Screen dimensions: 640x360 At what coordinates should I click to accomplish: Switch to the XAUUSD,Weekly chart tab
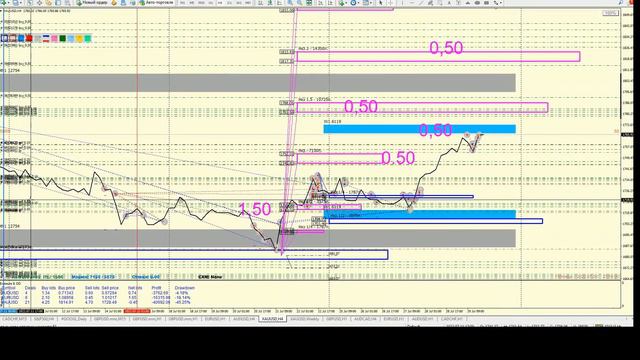point(304,318)
